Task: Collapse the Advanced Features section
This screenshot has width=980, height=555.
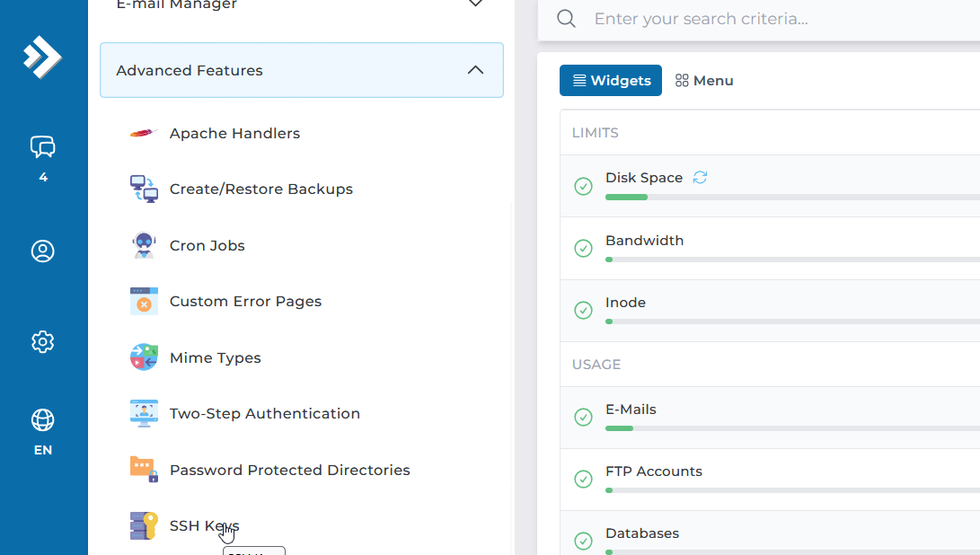Action: click(x=475, y=70)
